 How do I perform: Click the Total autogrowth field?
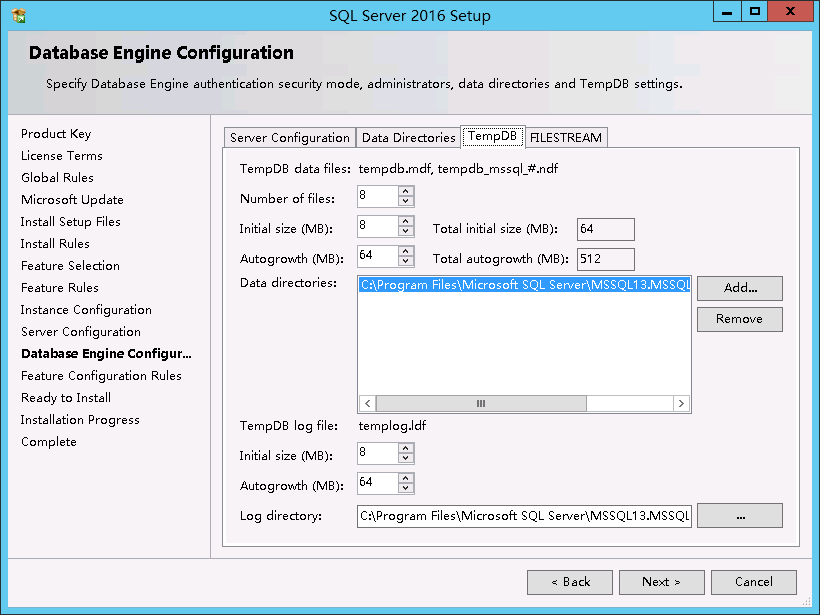coord(606,259)
